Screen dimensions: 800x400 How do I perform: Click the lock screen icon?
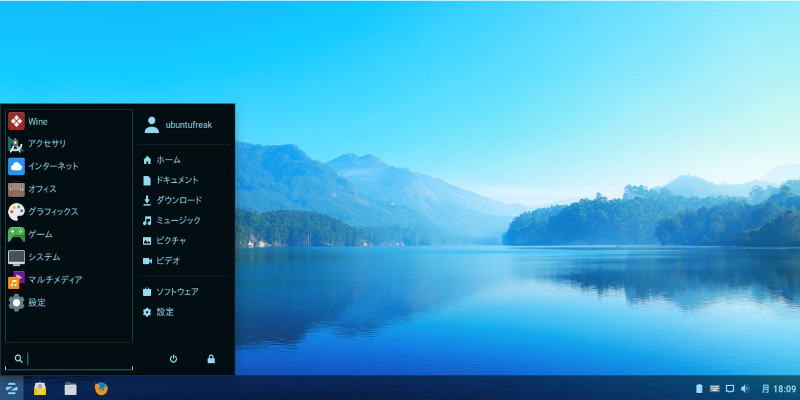[x=211, y=359]
